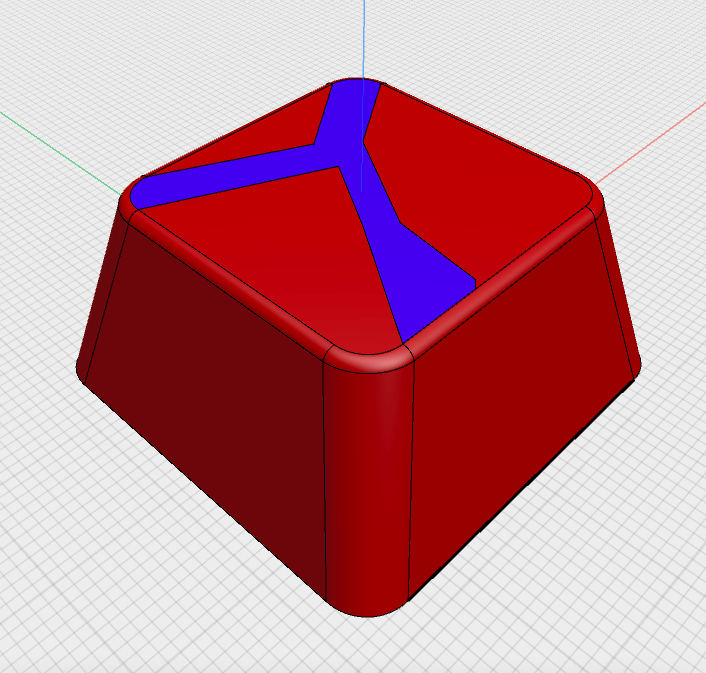Click the blue vertical Z axis line
Viewport: 706px width, 673px height.
tap(364, 40)
